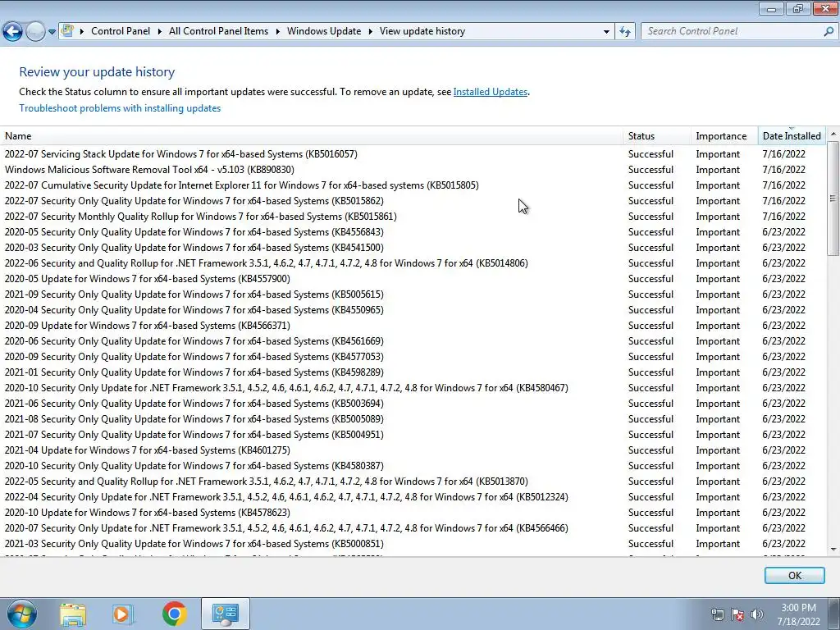Viewport: 840px width, 630px height.
Task: Open the Installed Updates link
Action: pos(491,92)
